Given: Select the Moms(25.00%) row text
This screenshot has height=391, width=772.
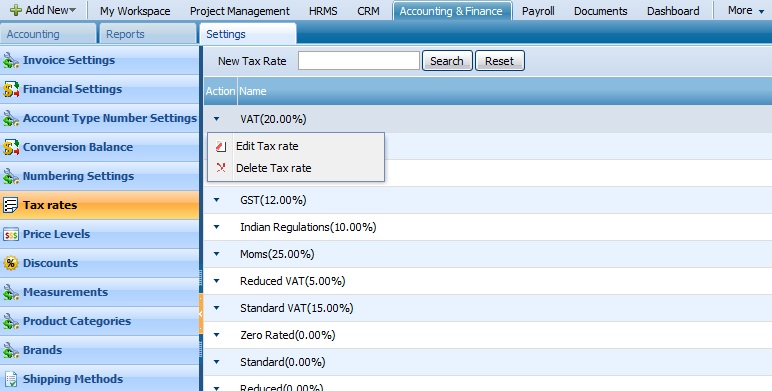Looking at the screenshot, I should [x=277, y=254].
